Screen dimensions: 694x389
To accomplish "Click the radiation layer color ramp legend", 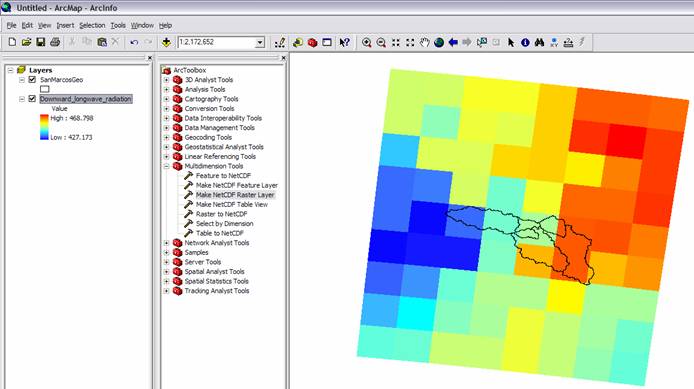I will [44, 127].
